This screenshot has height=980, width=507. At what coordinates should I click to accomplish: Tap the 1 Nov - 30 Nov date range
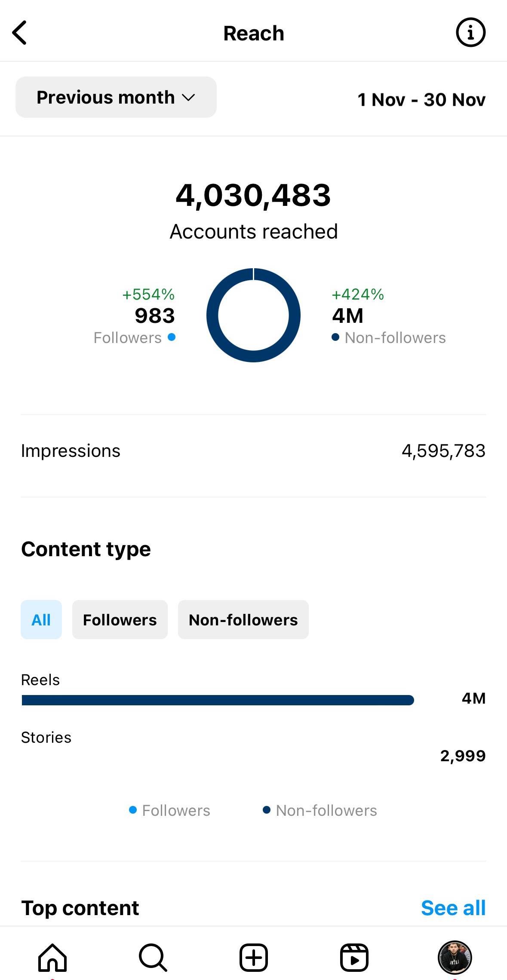pyautogui.click(x=421, y=100)
